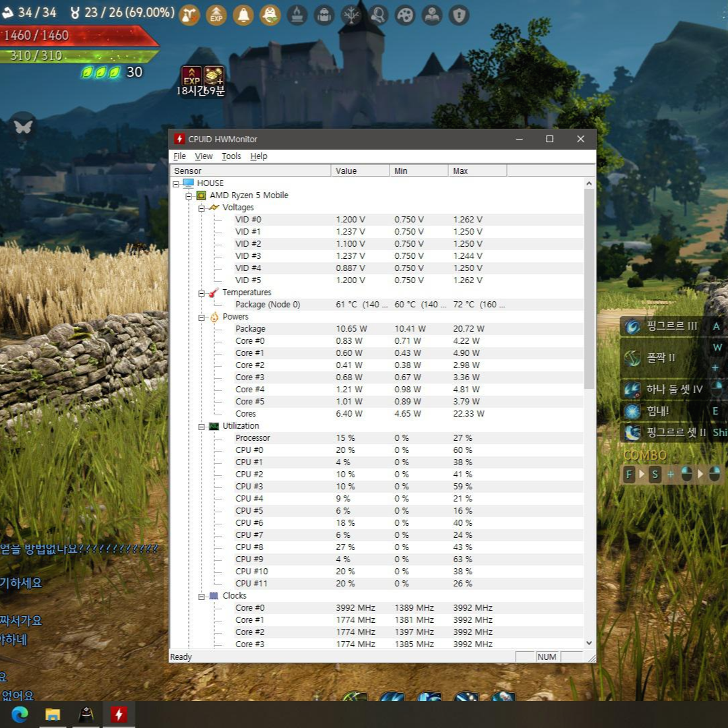Collapse the Powers section

point(202,318)
